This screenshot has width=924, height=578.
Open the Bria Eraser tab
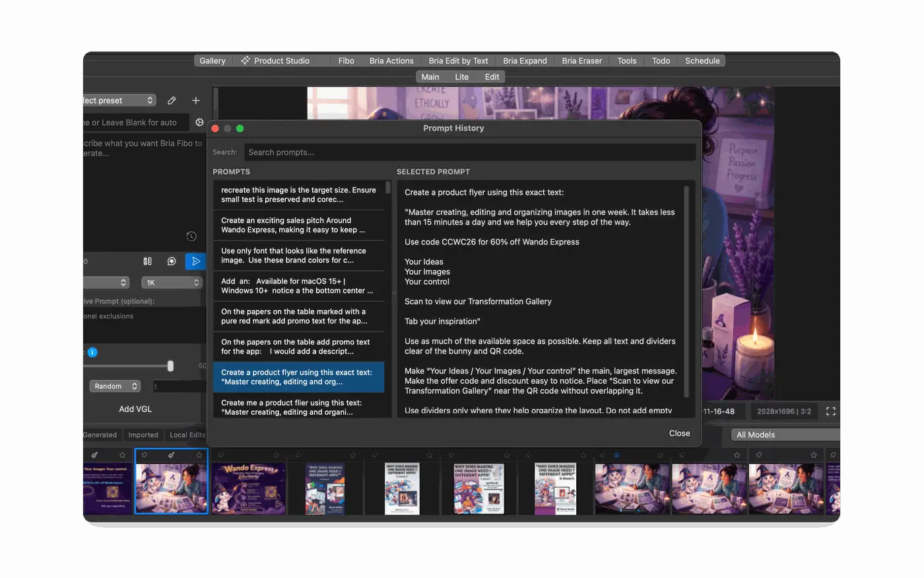[x=581, y=61]
